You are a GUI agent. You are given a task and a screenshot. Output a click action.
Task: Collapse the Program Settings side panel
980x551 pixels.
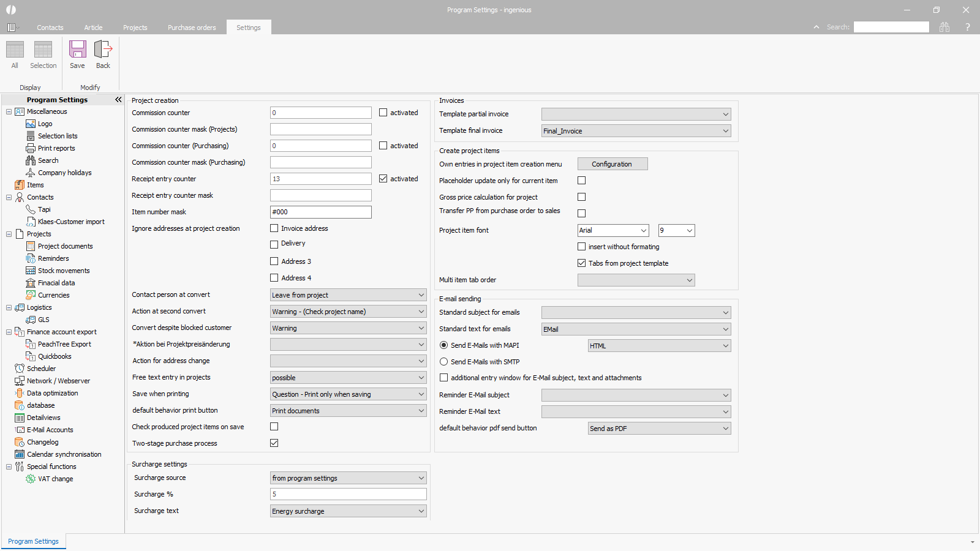click(118, 100)
